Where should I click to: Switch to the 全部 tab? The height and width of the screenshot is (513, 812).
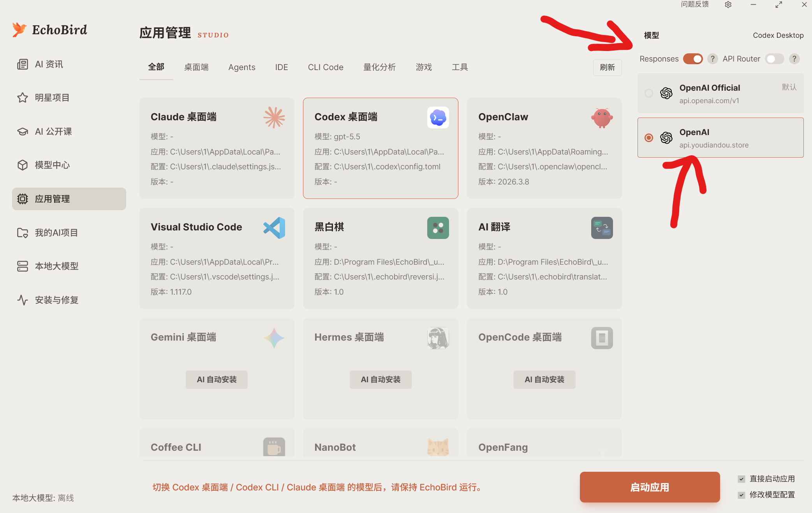tap(156, 67)
